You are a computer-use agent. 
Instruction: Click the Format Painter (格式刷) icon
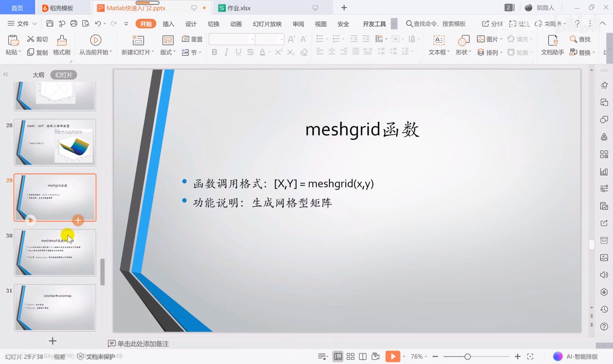point(62,41)
